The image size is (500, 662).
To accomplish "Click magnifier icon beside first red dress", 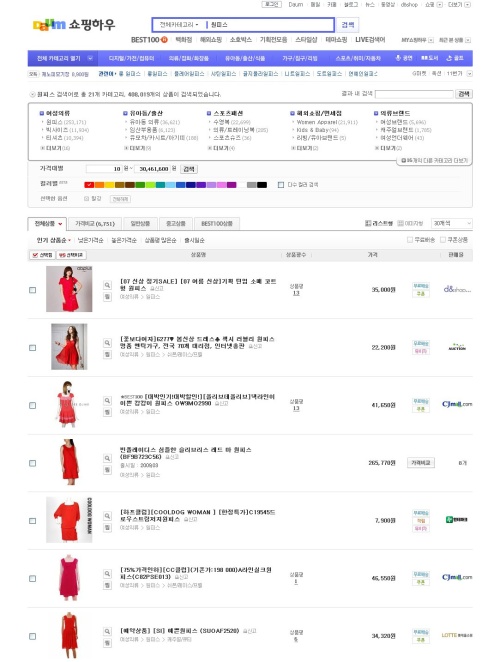I will coord(107,285).
